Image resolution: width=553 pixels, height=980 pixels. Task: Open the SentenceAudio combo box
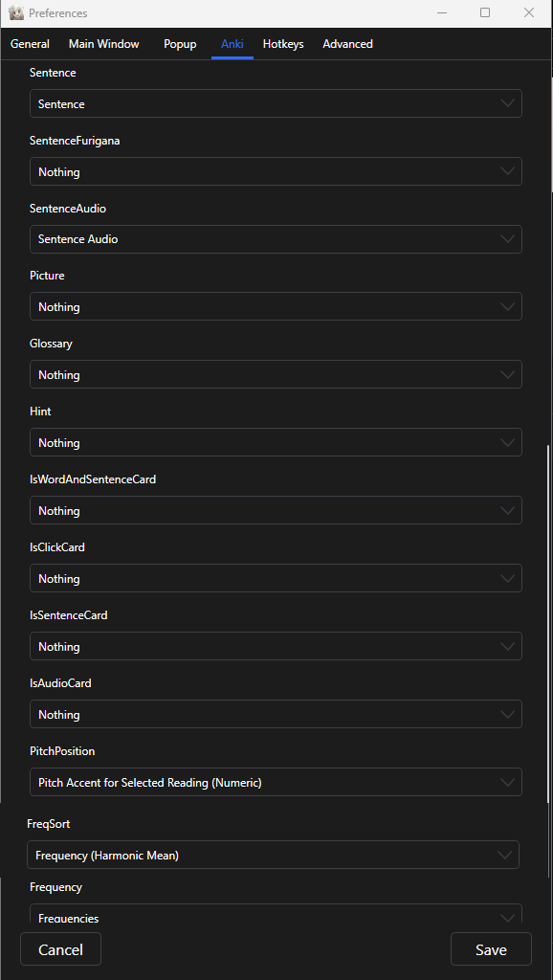(276, 238)
